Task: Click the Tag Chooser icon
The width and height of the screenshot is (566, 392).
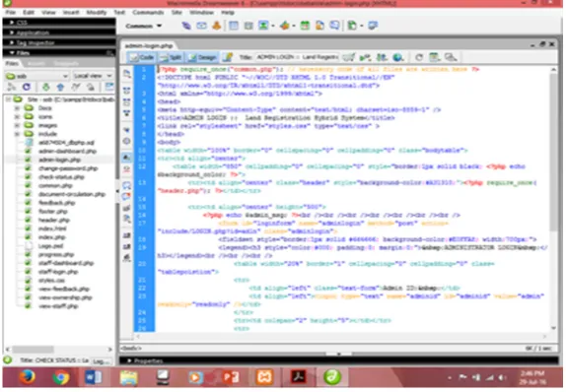Action: 373,26
